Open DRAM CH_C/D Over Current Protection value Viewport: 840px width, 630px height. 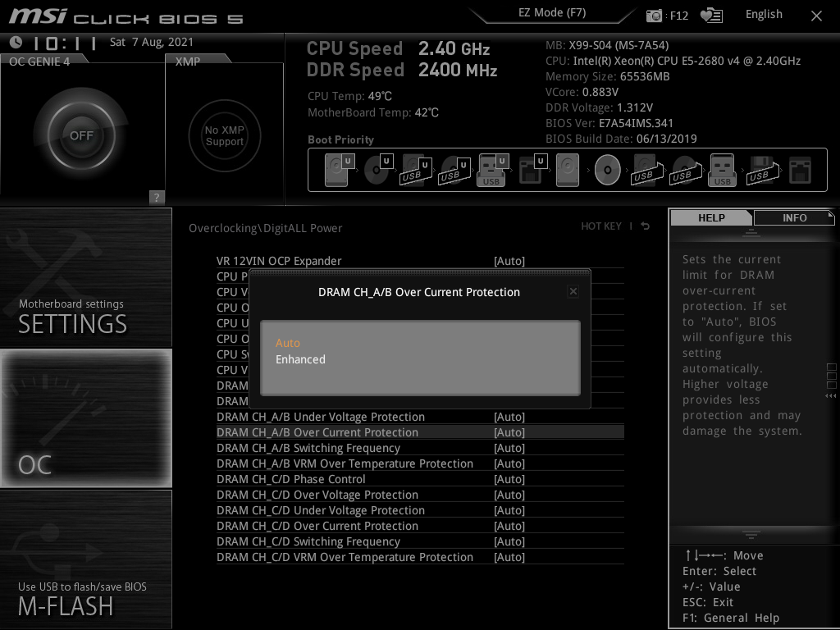pos(509,526)
